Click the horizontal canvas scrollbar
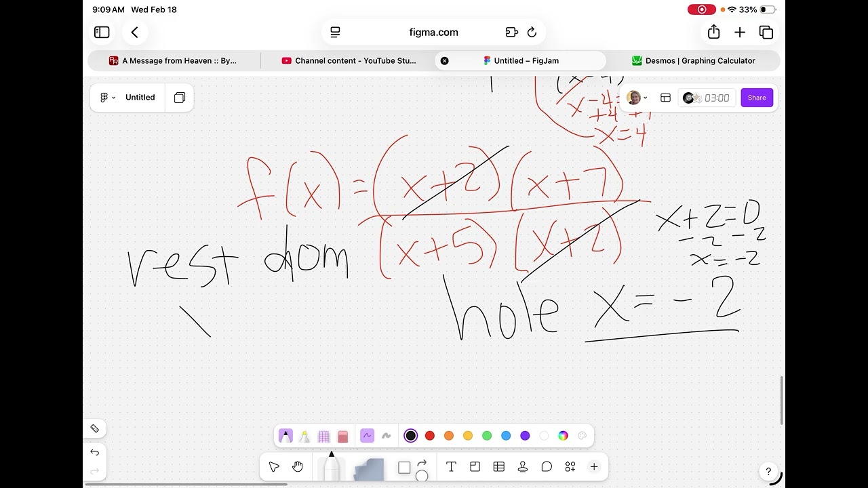Screen dimensions: 868x488 [186, 484]
